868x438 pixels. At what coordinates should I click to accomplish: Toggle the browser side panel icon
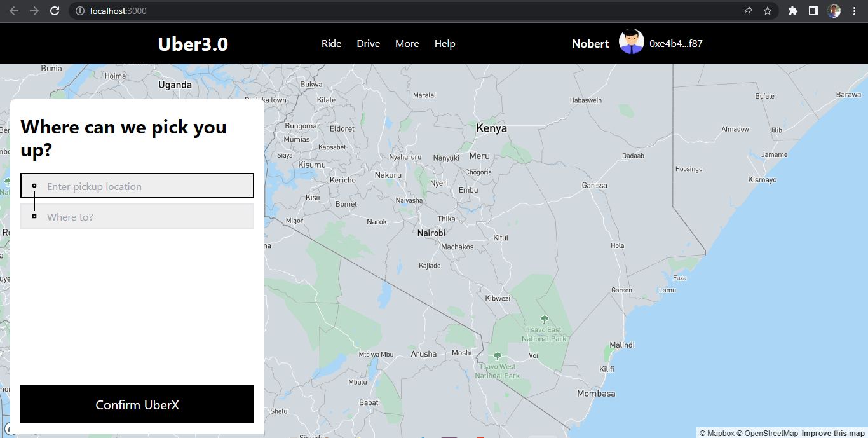[x=813, y=11]
